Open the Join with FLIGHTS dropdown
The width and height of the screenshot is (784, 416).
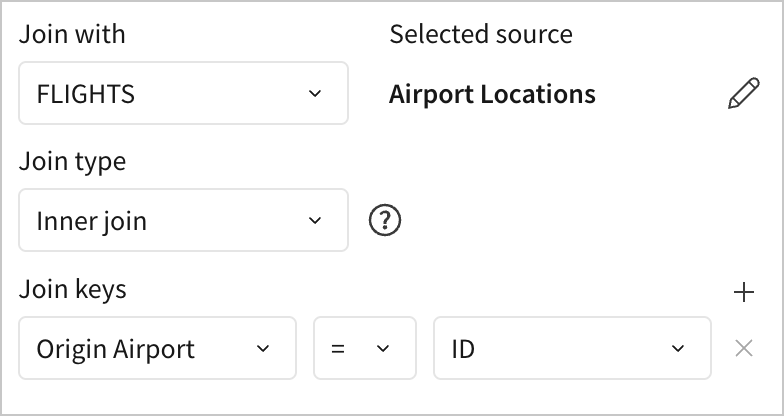183,94
